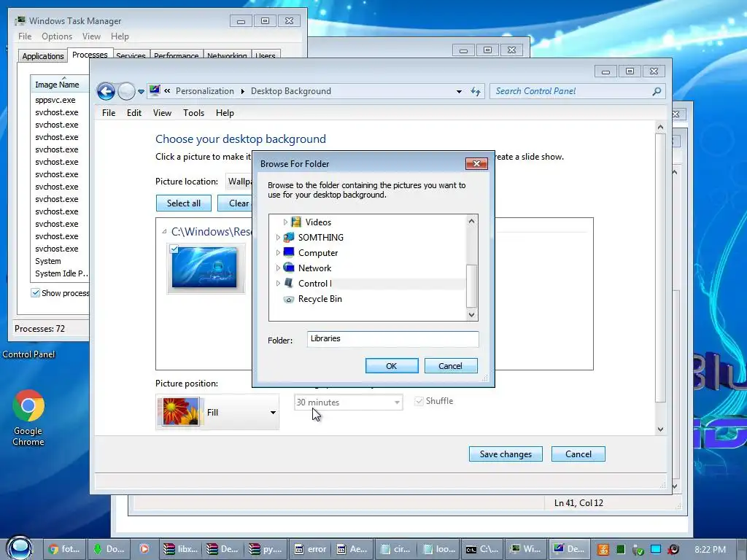Open the Edit menu in Desktop Background window
747x560 pixels.
[134, 113]
